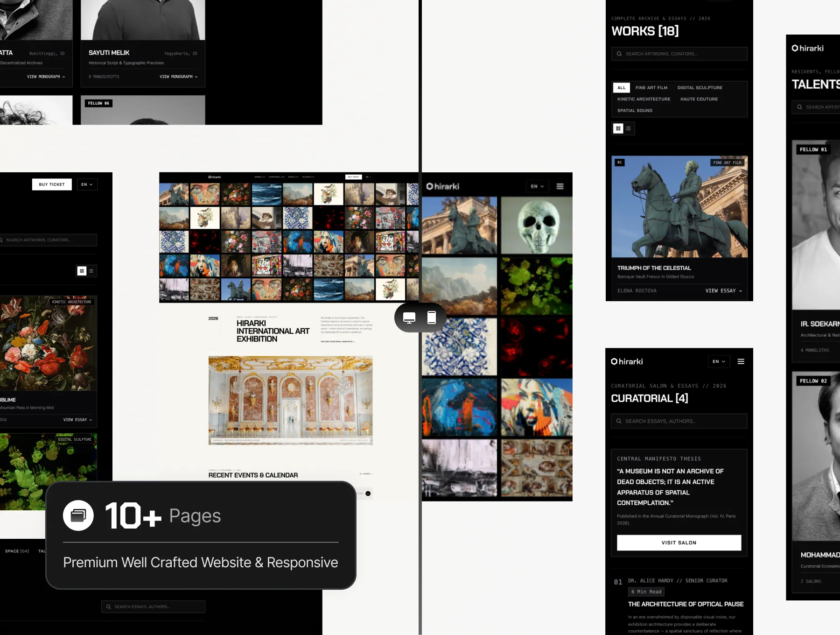Click FINE ART FILM tag on statue card
Viewport: 840px width, 635px height.
[727, 162]
